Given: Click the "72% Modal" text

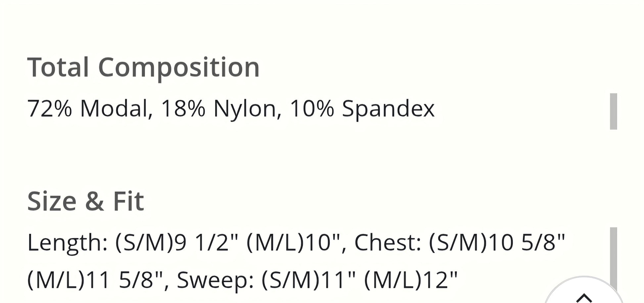Looking at the screenshot, I should [x=87, y=109].
